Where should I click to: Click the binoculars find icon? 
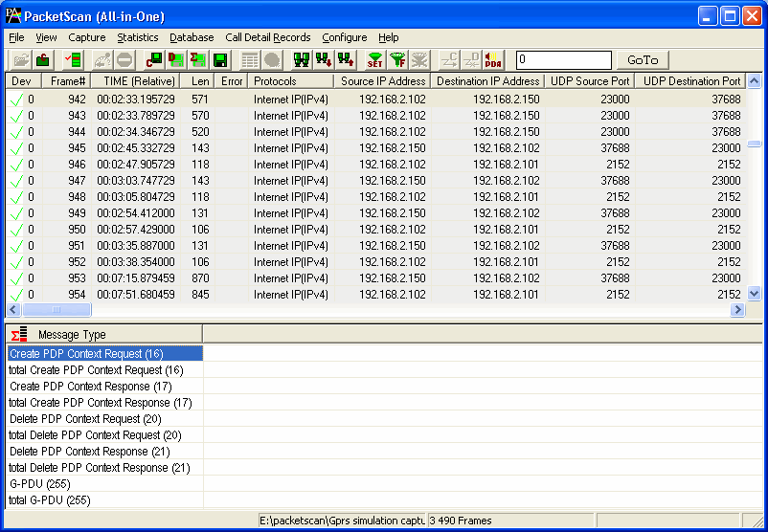302,60
